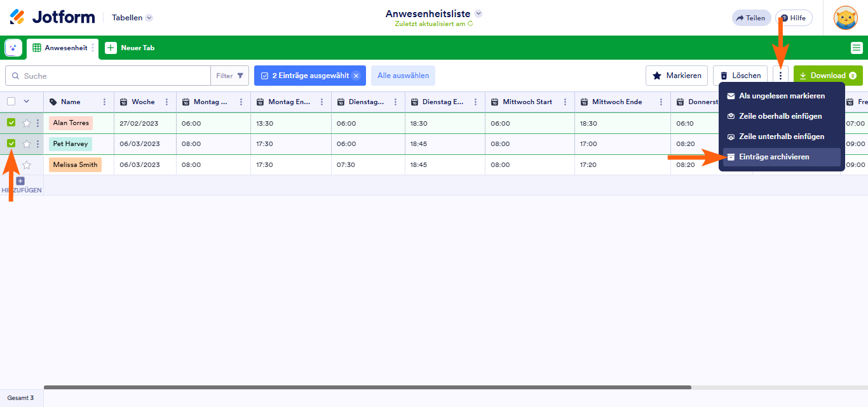Open row options dots for Pet Harvey
Screen dimensions: 868x407
(37, 143)
